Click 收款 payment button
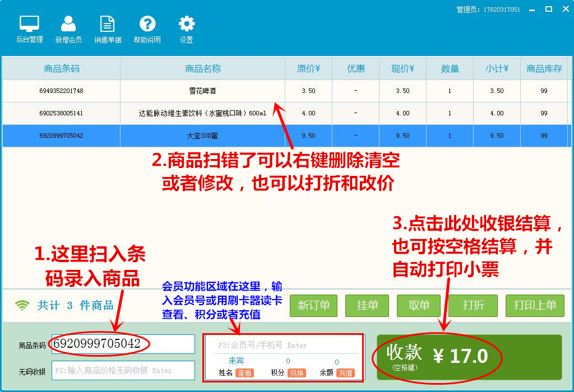The width and height of the screenshot is (574, 392). coord(469,357)
